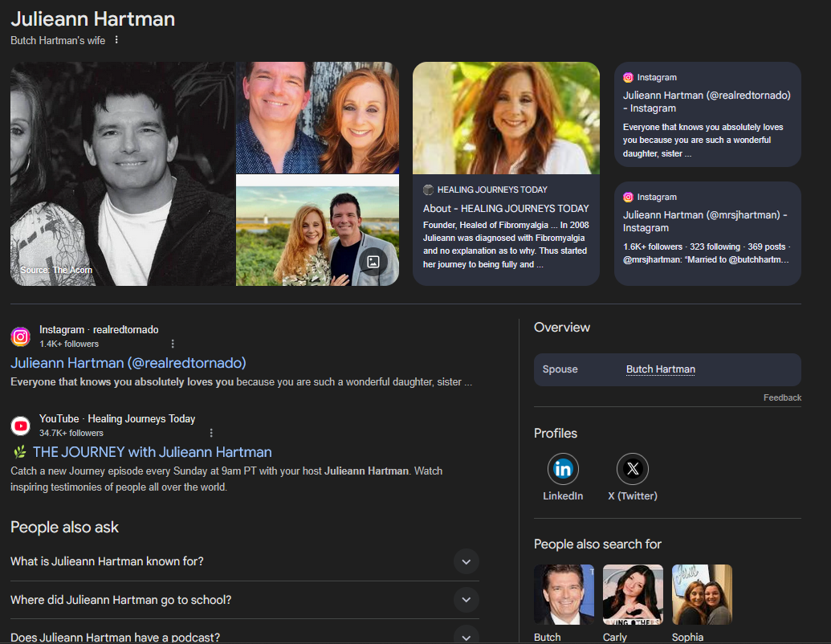Open the more options menu beside Butch Hartman's wife
The height and width of the screenshot is (644, 831).
(x=116, y=40)
